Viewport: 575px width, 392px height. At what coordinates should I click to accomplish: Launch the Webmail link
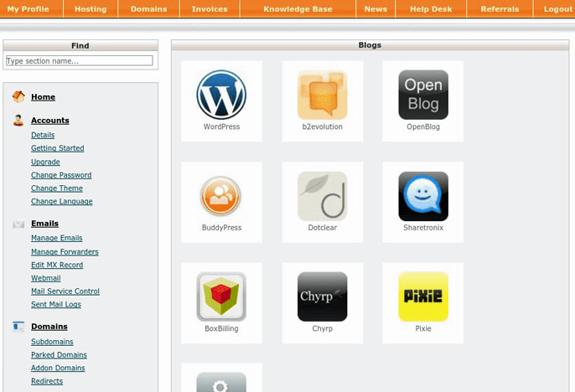coord(46,278)
